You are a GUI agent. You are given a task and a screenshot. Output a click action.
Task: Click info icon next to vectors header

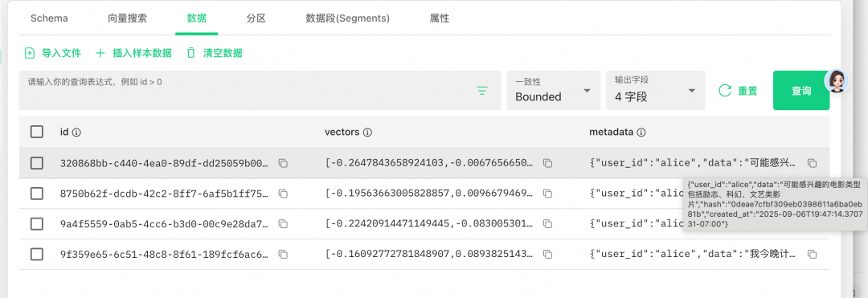pyautogui.click(x=367, y=133)
